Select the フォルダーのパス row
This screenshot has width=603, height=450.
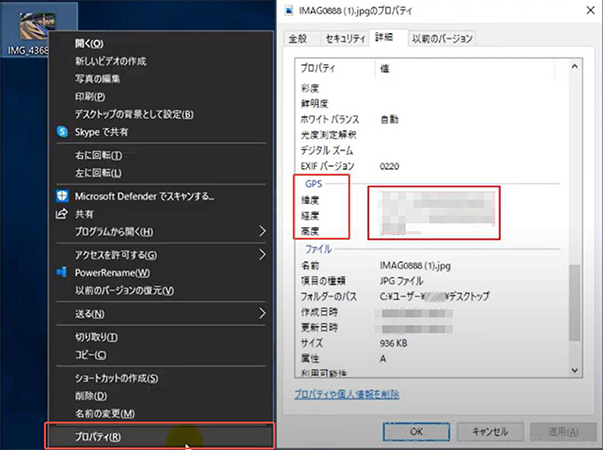[x=431, y=296]
